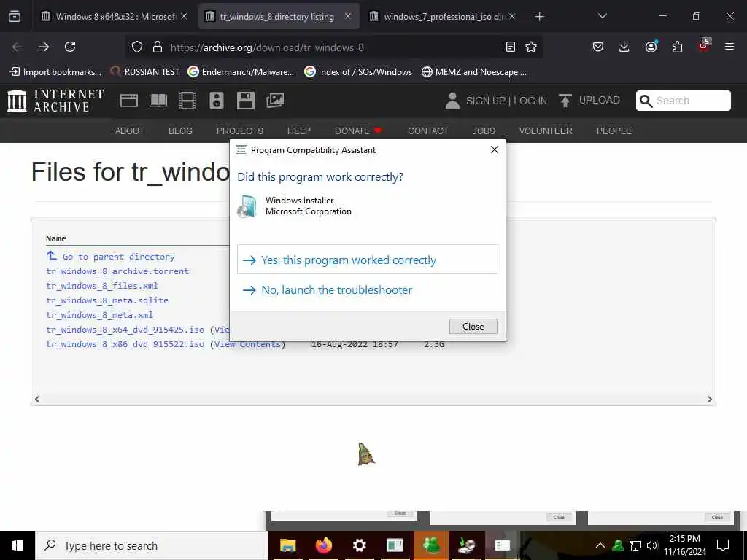The image size is (747, 560).
Task: Open the Internet Archive Images icon
Action: pos(275,101)
